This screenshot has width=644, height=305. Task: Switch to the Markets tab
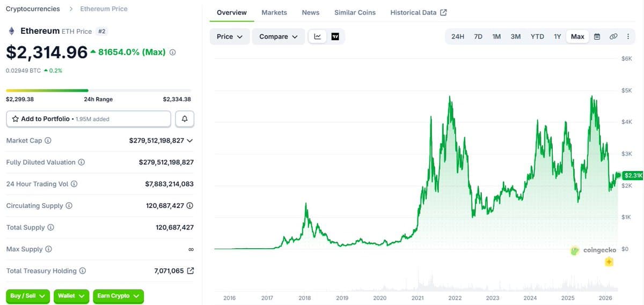(274, 12)
